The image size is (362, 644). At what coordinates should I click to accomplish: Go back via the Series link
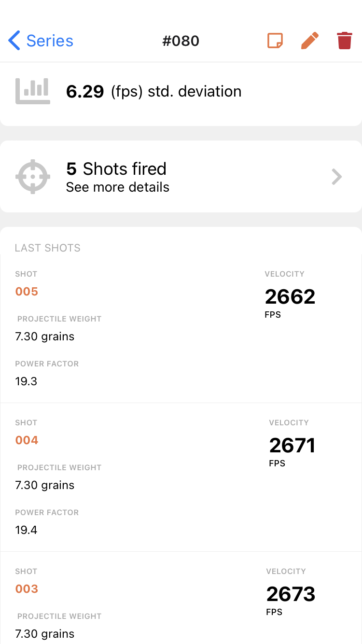pos(50,41)
